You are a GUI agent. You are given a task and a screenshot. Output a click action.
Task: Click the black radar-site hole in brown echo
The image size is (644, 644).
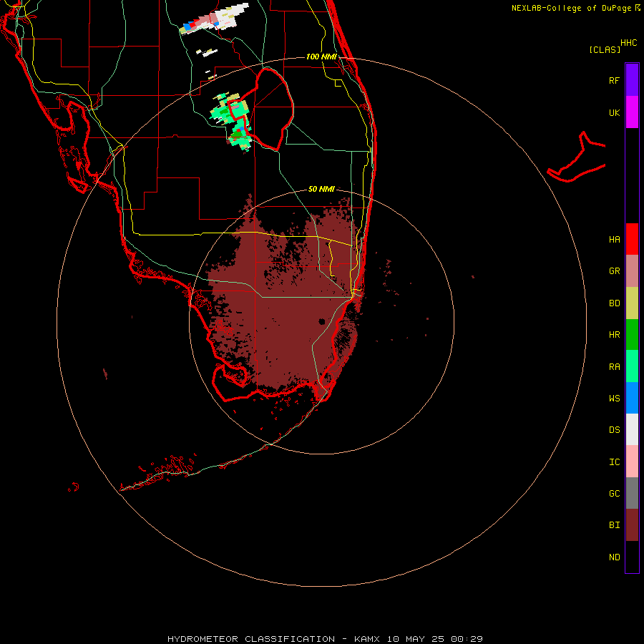click(322, 321)
